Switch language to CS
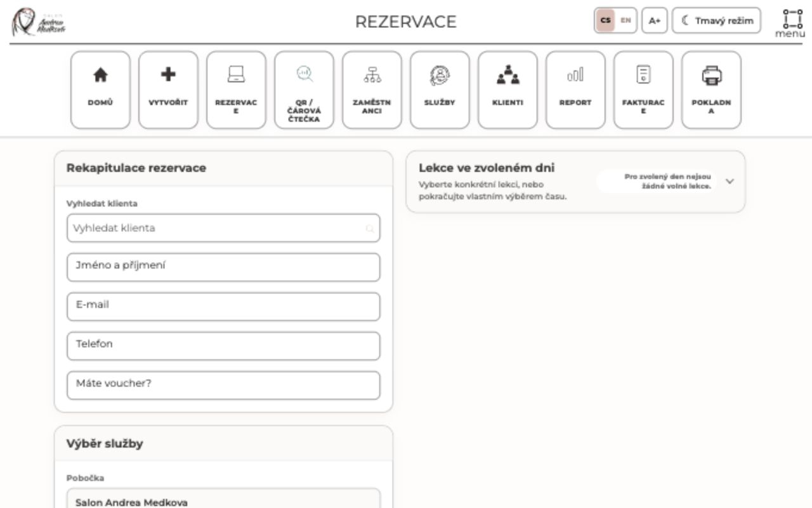 point(606,20)
